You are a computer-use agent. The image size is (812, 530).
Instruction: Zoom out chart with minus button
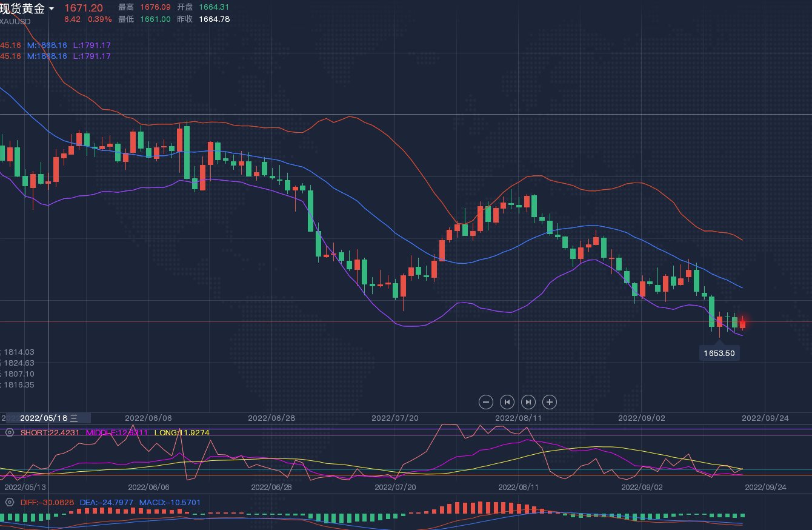tap(485, 401)
